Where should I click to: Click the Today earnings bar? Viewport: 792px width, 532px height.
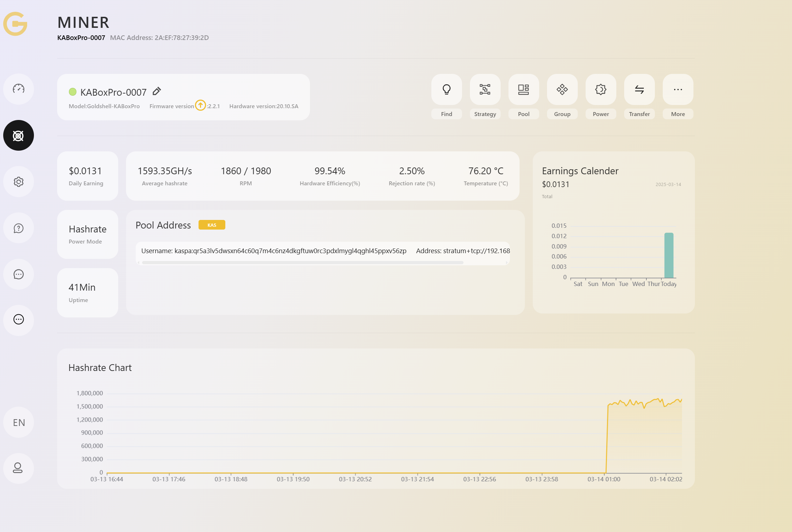[669, 255]
